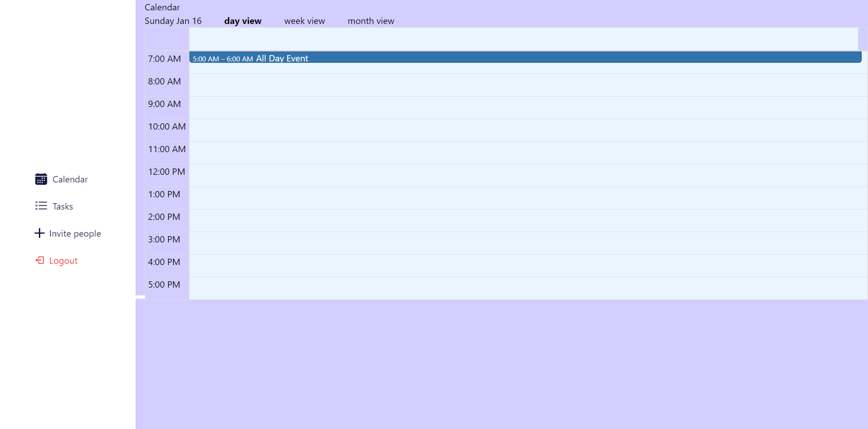Select the 7:00 AM time label
The width and height of the screenshot is (868, 429).
pos(165,59)
